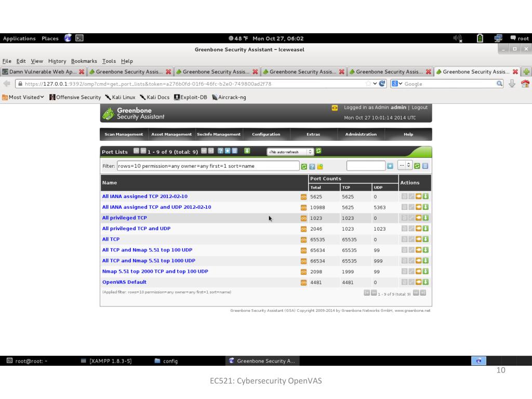
Task: Open the Kali Docs bookmark
Action: pyautogui.click(x=155, y=97)
